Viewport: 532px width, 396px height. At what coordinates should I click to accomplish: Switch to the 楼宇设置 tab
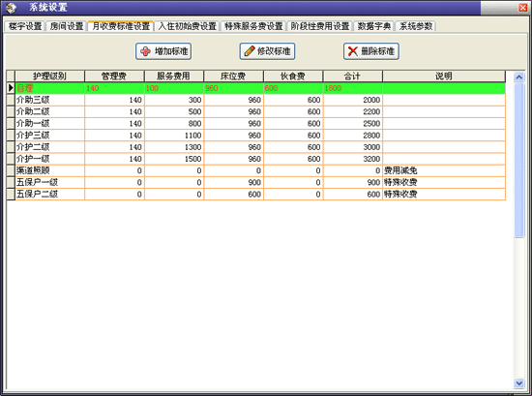25,26
